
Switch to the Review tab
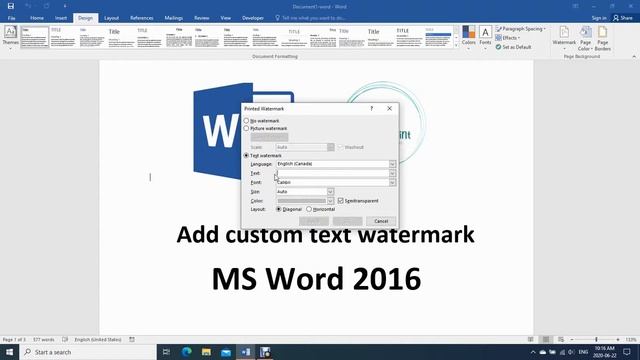(202, 18)
